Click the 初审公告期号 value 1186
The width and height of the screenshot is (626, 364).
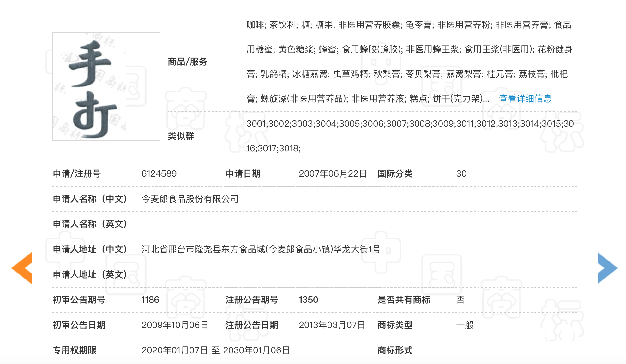[x=149, y=300]
